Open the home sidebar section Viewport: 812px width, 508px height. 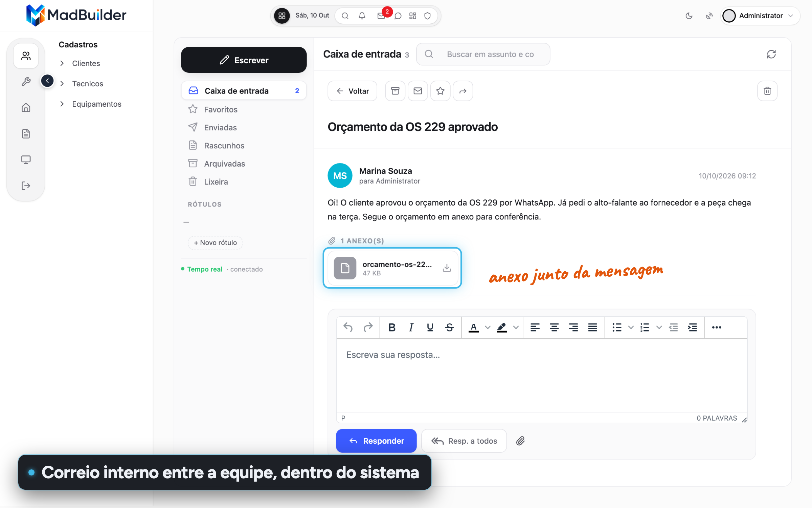(26, 108)
